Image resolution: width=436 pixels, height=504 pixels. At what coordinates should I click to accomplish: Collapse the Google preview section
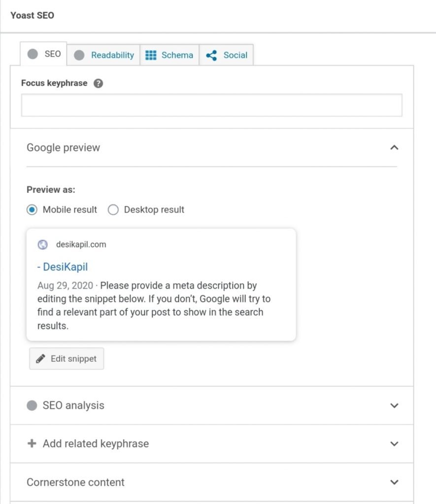coord(394,148)
